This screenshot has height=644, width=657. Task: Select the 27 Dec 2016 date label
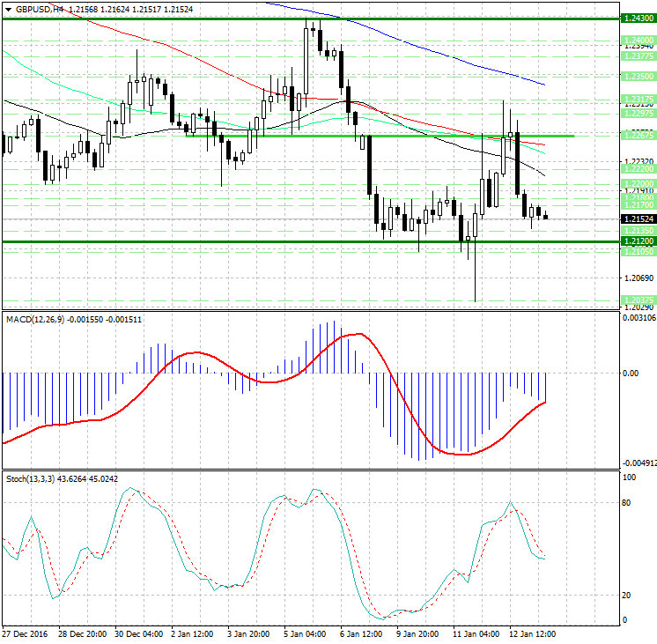pos(25,634)
